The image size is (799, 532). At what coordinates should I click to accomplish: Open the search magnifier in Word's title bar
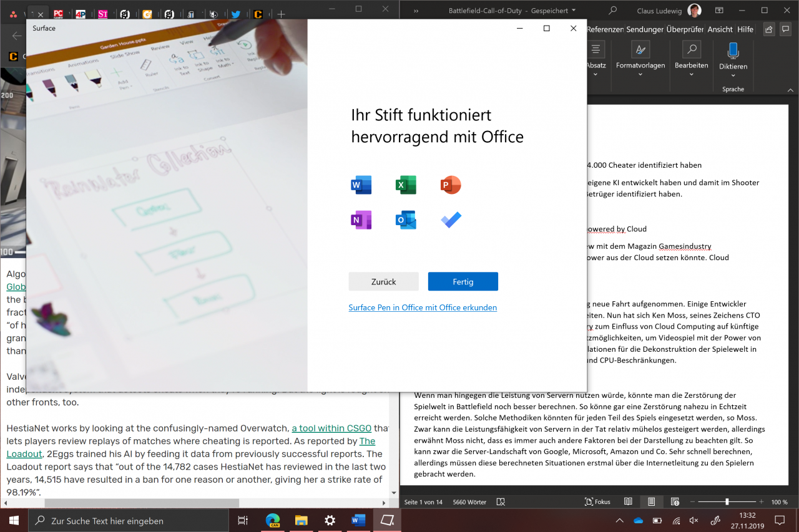coord(613,11)
